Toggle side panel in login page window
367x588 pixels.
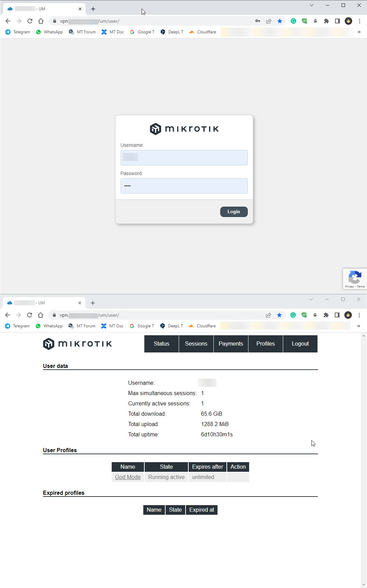tap(337, 21)
